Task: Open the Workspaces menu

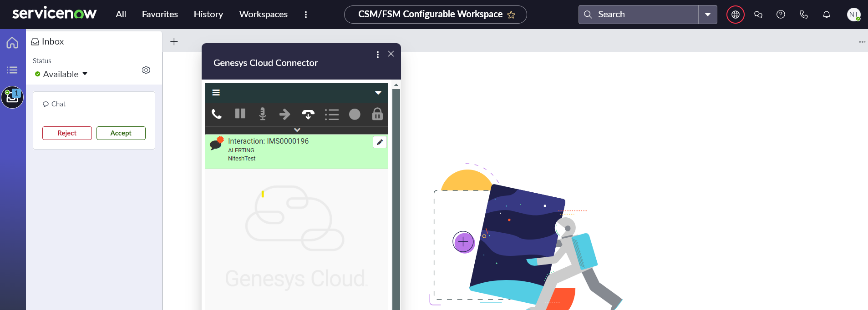Action: [263, 14]
